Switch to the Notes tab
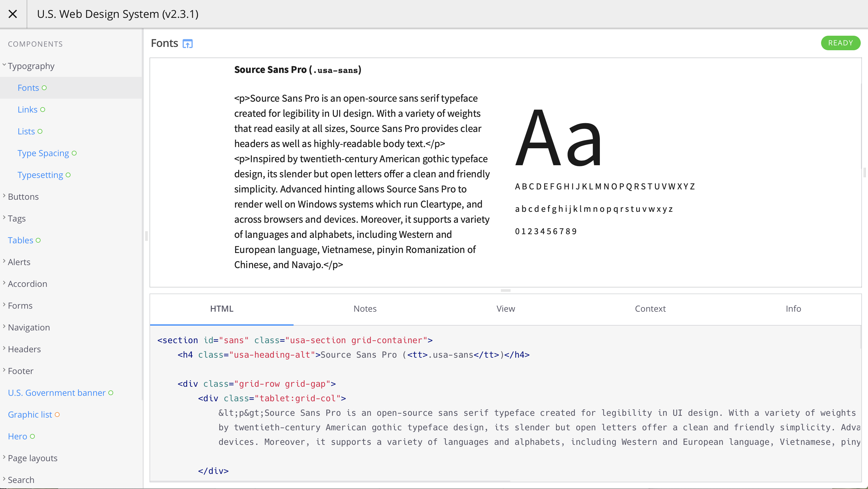 click(365, 309)
